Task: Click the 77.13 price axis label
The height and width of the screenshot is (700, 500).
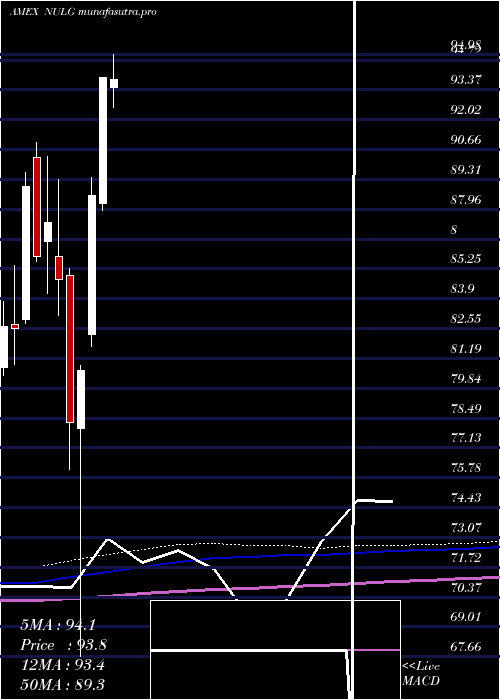Action: pos(466,438)
